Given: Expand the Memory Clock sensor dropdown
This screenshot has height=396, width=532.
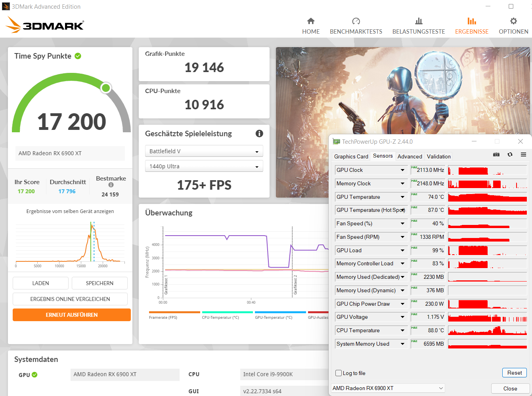Looking at the screenshot, I should (402, 183).
